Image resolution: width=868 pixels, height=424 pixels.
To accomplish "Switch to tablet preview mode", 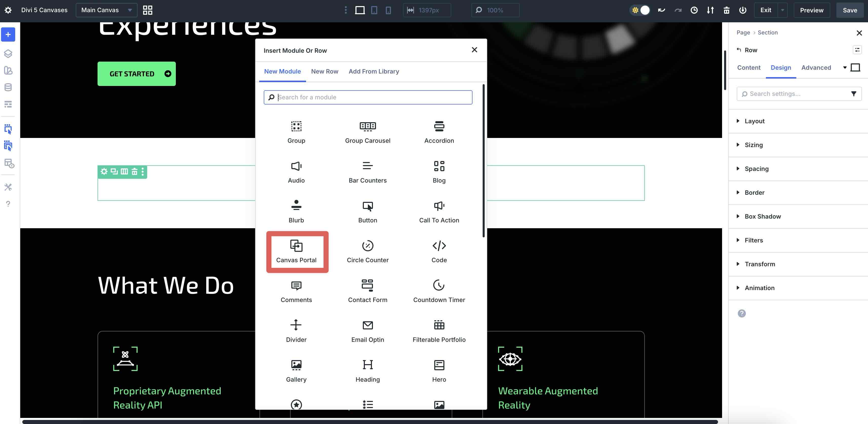I will pyautogui.click(x=374, y=10).
